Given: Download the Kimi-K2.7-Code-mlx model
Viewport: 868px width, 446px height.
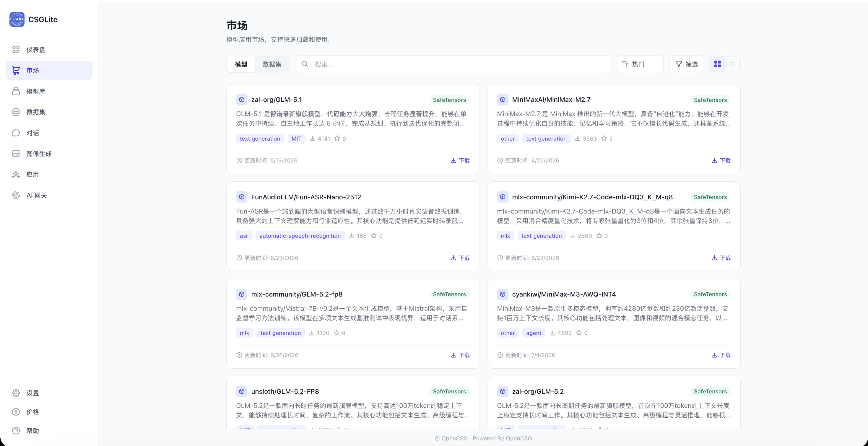Looking at the screenshot, I should 721,258.
